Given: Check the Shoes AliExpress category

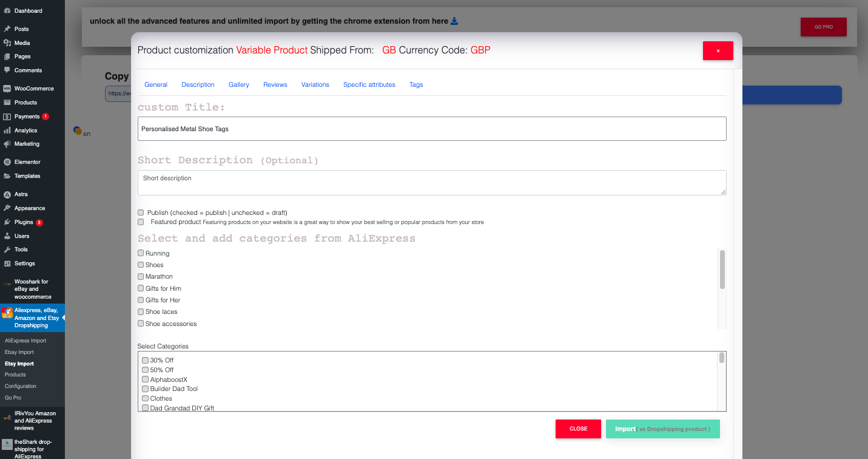Looking at the screenshot, I should coord(141,265).
